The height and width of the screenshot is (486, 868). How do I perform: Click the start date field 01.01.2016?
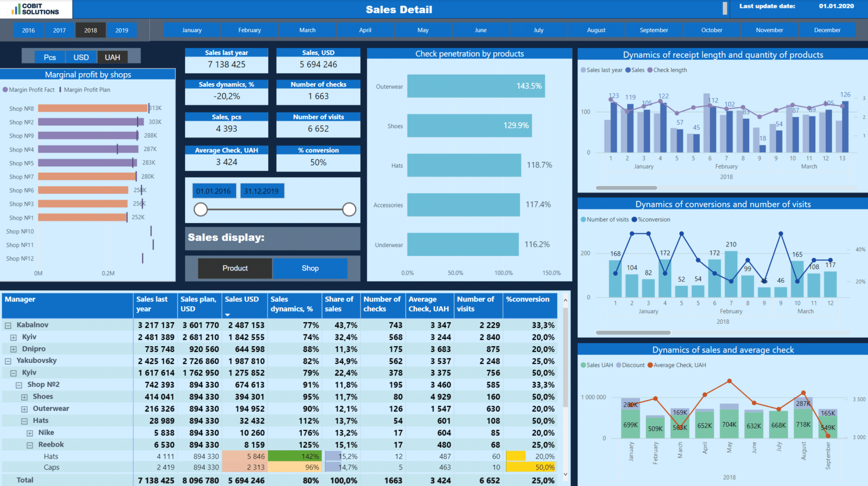click(213, 191)
